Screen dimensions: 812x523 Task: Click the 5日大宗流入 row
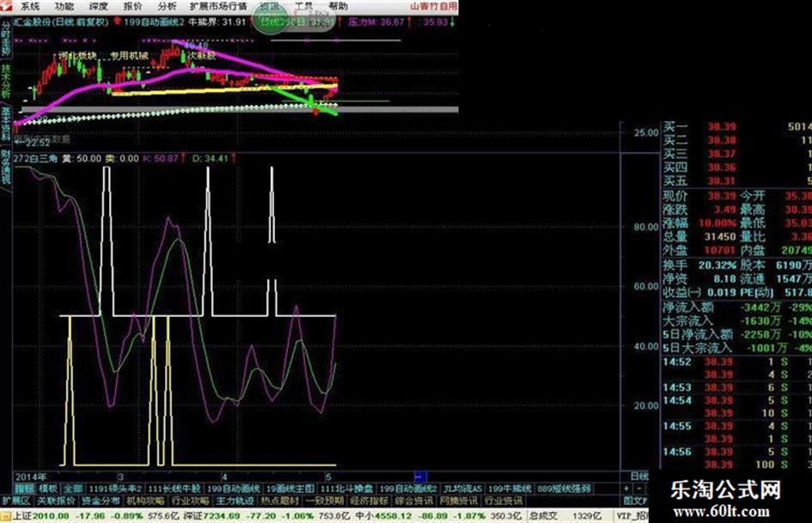click(x=737, y=348)
